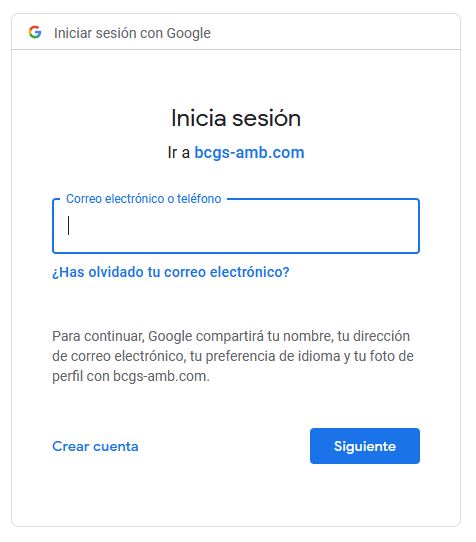
Task: Click the word 'sesión' in the main heading
Action: pyautogui.click(x=266, y=118)
